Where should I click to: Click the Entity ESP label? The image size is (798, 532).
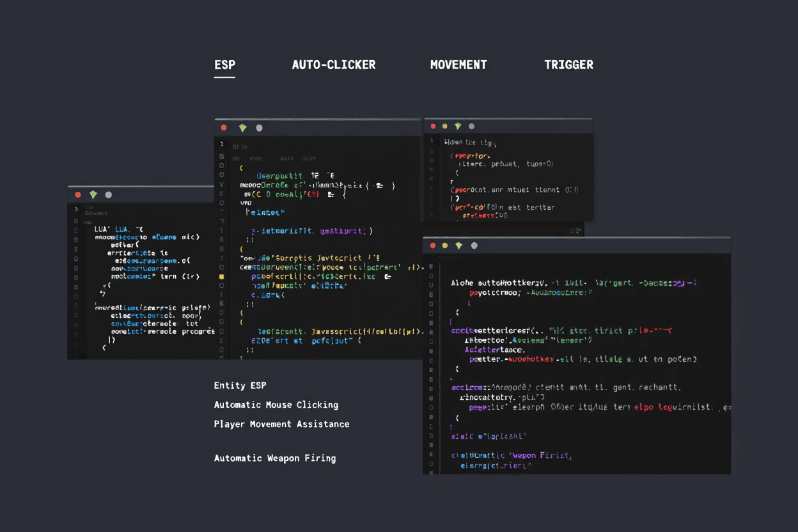240,386
